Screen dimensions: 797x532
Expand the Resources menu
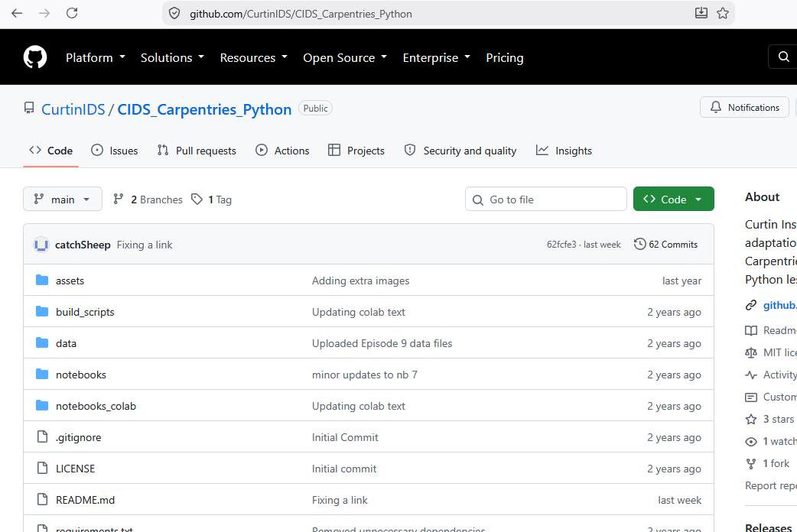[x=254, y=57]
